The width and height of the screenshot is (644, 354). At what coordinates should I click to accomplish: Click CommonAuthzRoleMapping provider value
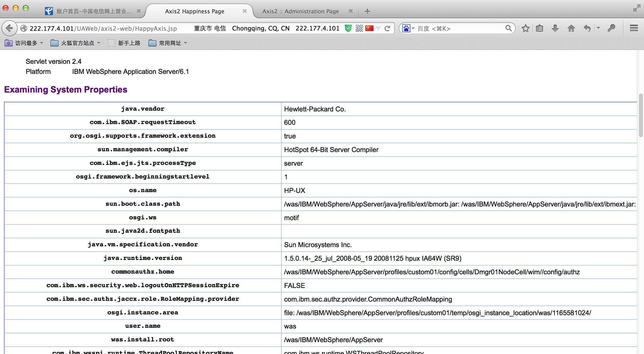(368, 299)
